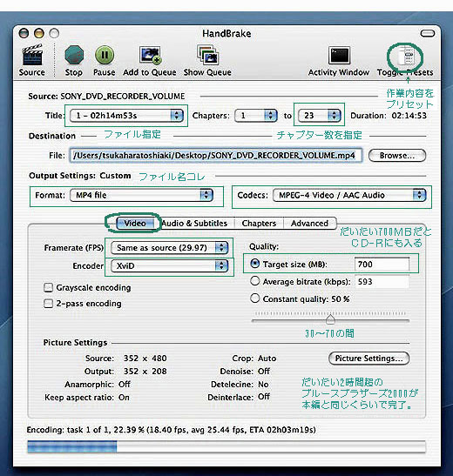Switch to Audio & Subtitles tab
The image size is (453, 476).
coord(194,224)
